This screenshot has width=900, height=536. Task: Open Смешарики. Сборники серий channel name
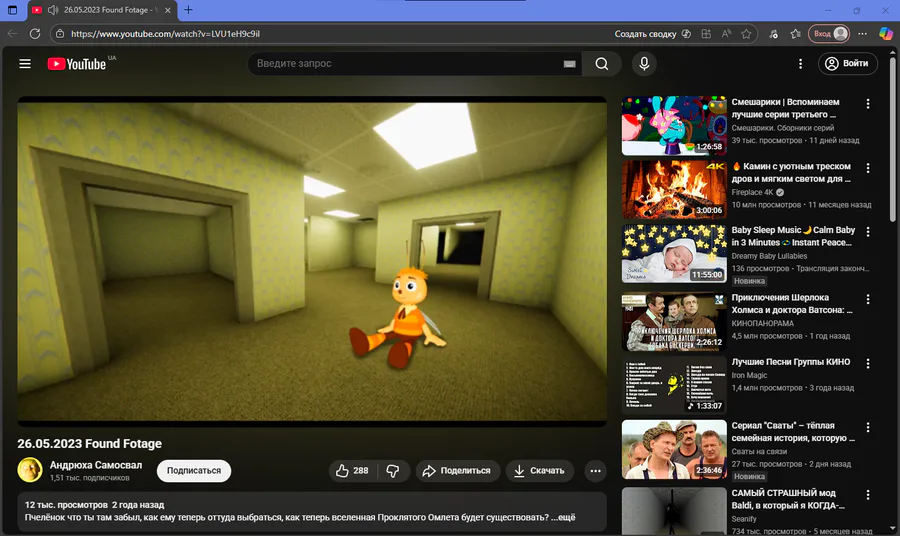click(x=782, y=128)
